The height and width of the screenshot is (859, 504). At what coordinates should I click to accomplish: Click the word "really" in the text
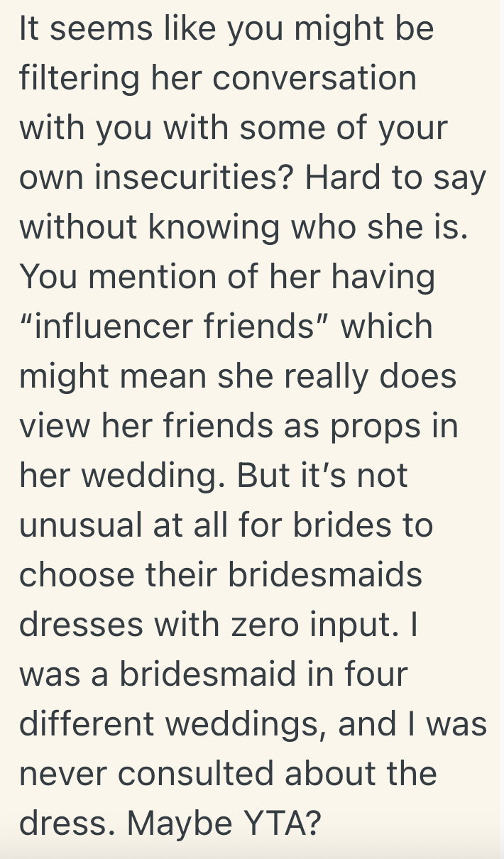(x=323, y=376)
